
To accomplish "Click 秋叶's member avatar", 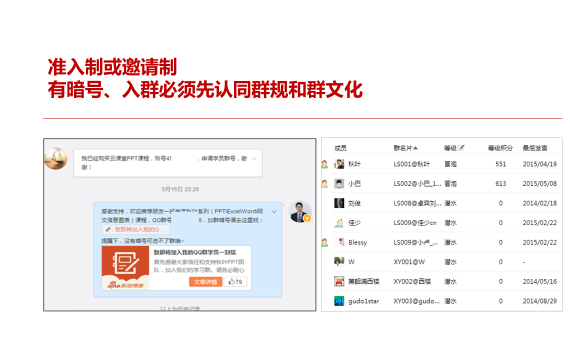I will (x=339, y=164).
